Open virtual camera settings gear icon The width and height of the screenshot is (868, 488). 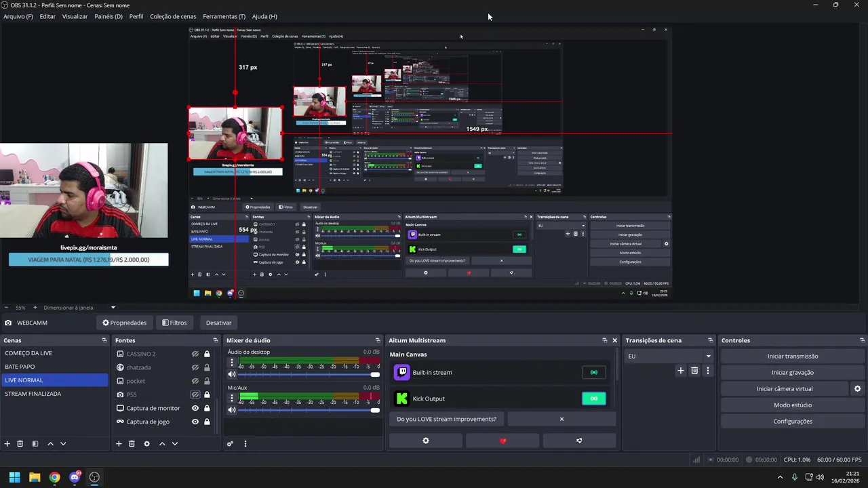pyautogui.click(x=857, y=389)
